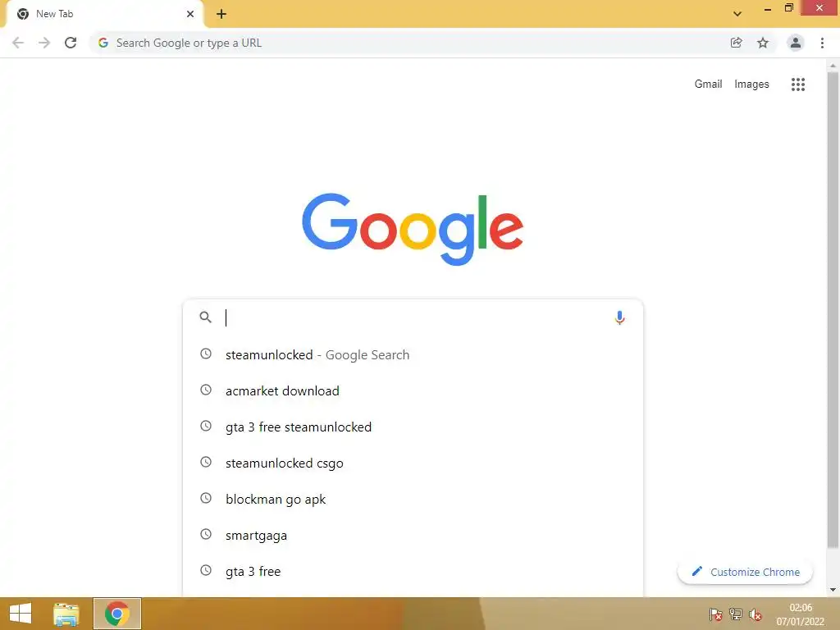Expand the tab search dropdown arrow
The width and height of the screenshot is (840, 630).
[737, 14]
